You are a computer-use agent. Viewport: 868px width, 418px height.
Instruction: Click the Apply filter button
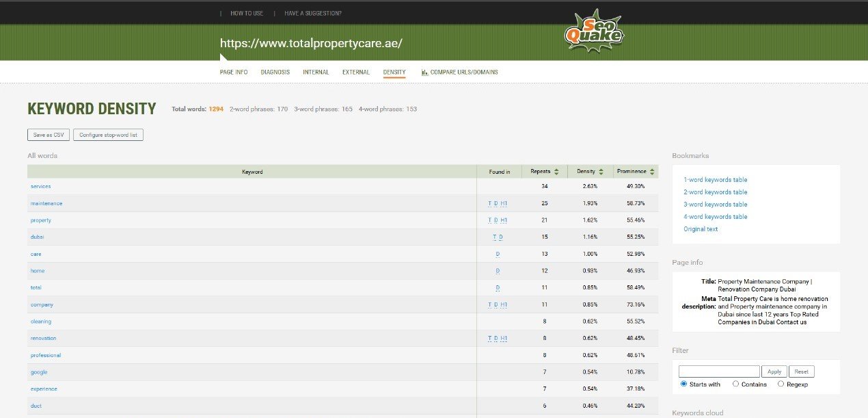[x=774, y=371]
